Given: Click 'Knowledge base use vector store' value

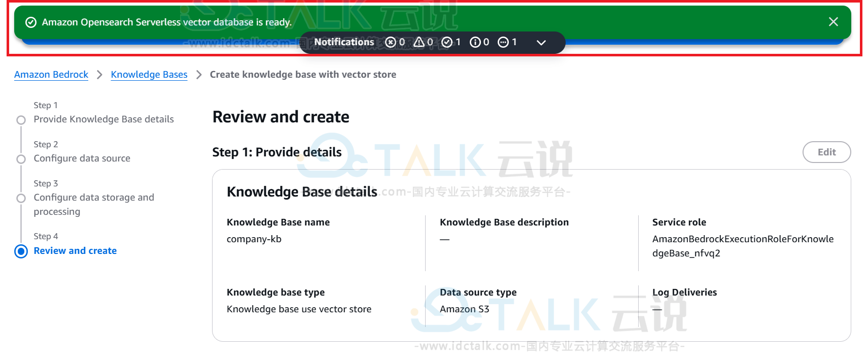Looking at the screenshot, I should pyautogui.click(x=299, y=309).
